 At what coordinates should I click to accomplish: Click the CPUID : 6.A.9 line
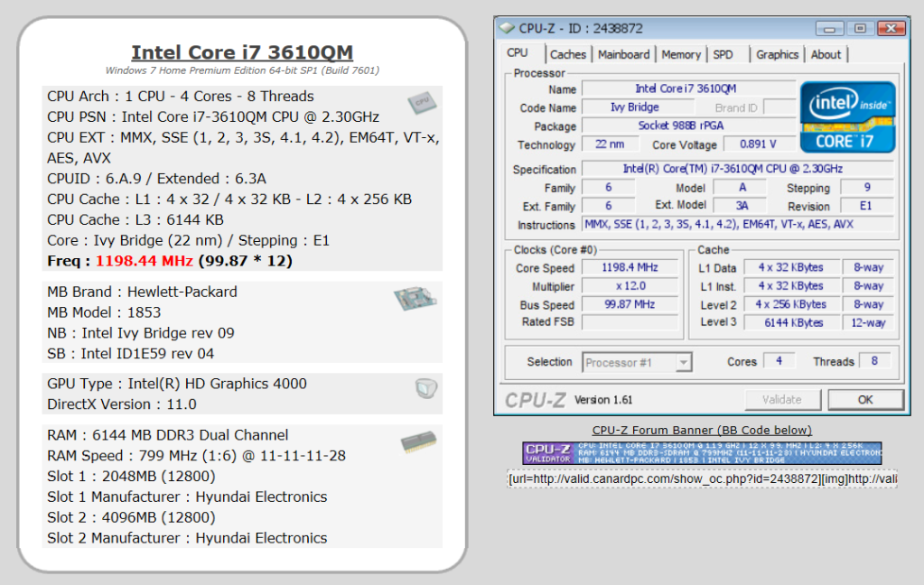tap(157, 179)
